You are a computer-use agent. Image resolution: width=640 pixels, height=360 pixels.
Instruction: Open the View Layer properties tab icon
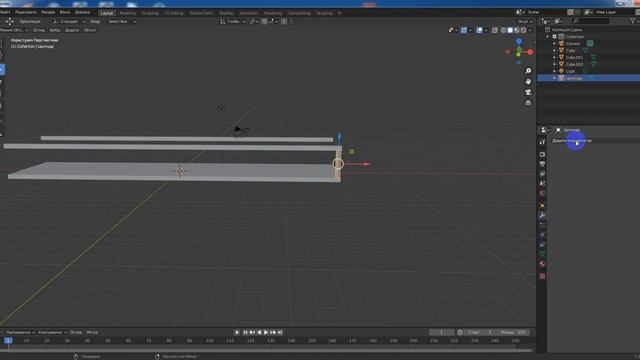coord(542,174)
